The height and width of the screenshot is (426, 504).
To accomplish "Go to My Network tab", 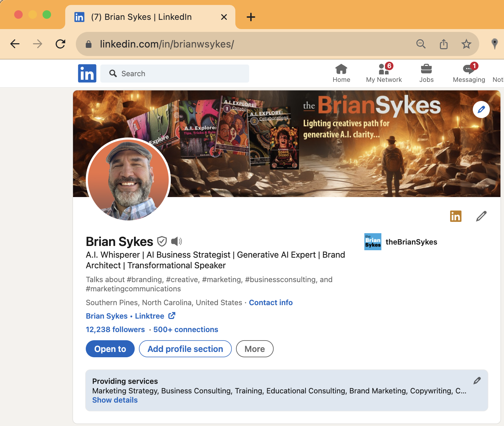I will (384, 73).
